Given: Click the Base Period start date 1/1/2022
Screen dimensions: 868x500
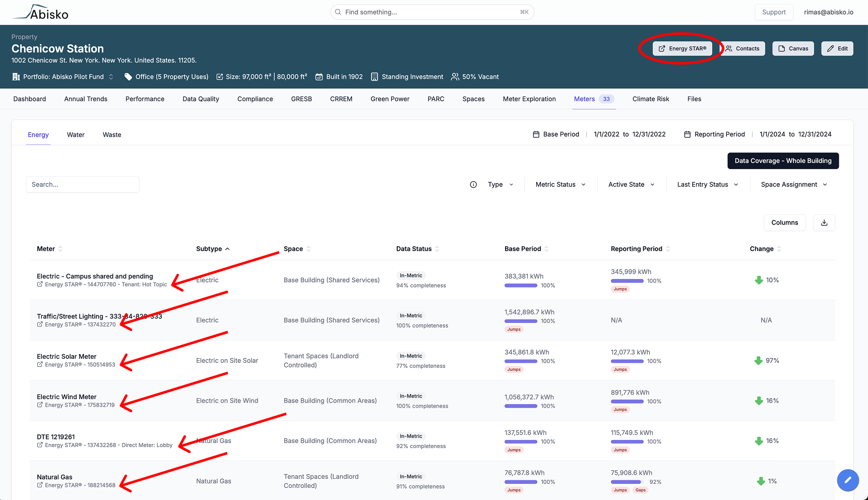Looking at the screenshot, I should (606, 134).
